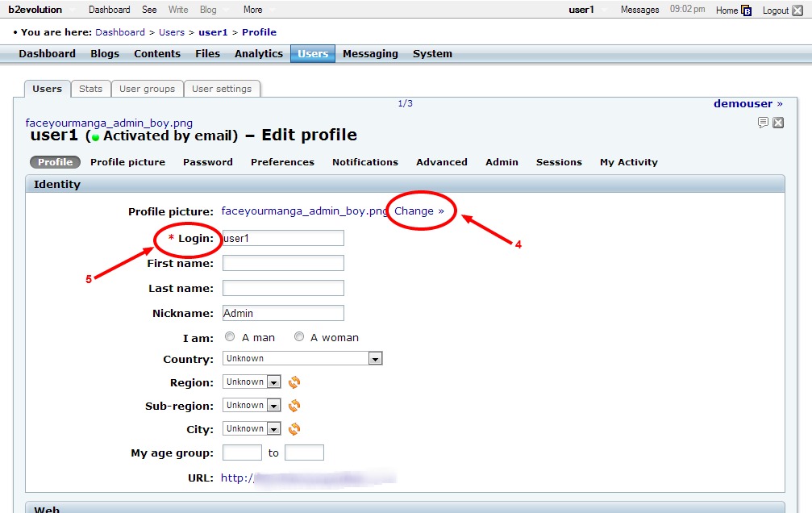Open the Sessions section

(x=559, y=162)
